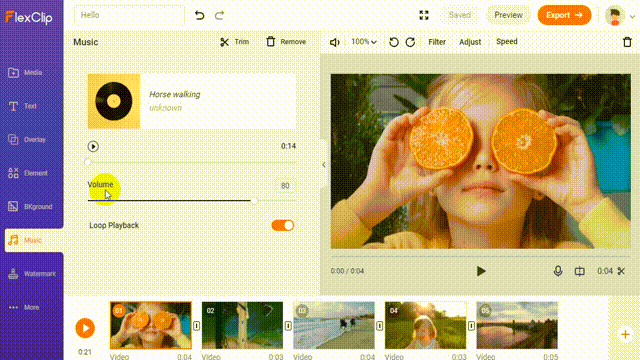Viewport: 640px width, 360px height.
Task: Click the volume value field showing 80
Action: (x=285, y=186)
